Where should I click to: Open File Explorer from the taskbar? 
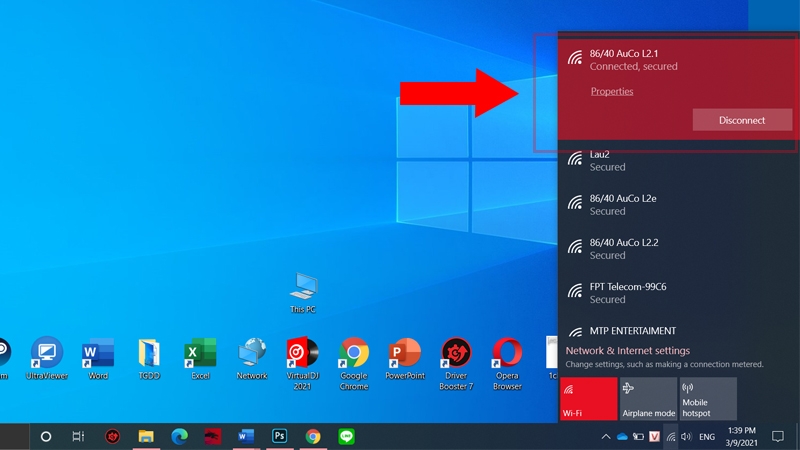[x=145, y=437]
